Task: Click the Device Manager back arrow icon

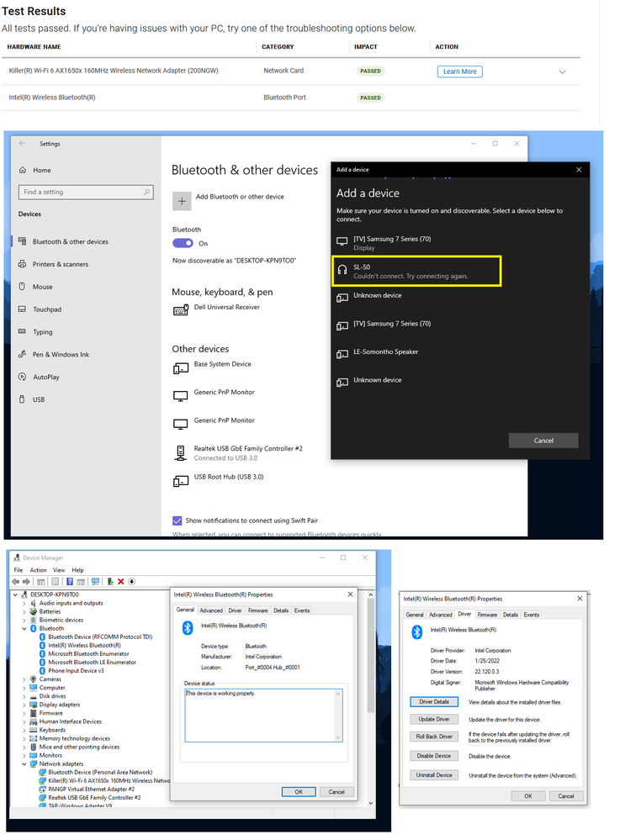Action: [16, 581]
